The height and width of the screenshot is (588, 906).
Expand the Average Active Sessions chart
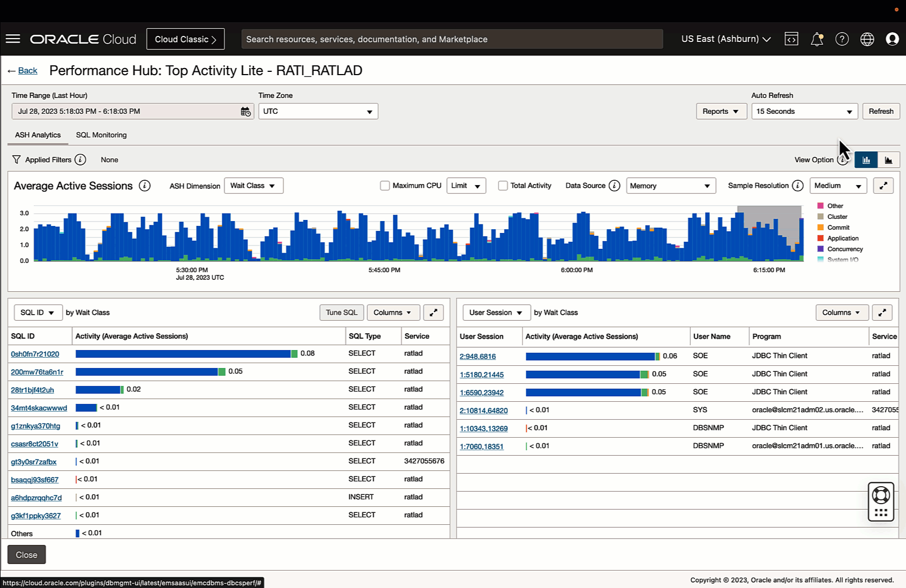[x=883, y=186]
